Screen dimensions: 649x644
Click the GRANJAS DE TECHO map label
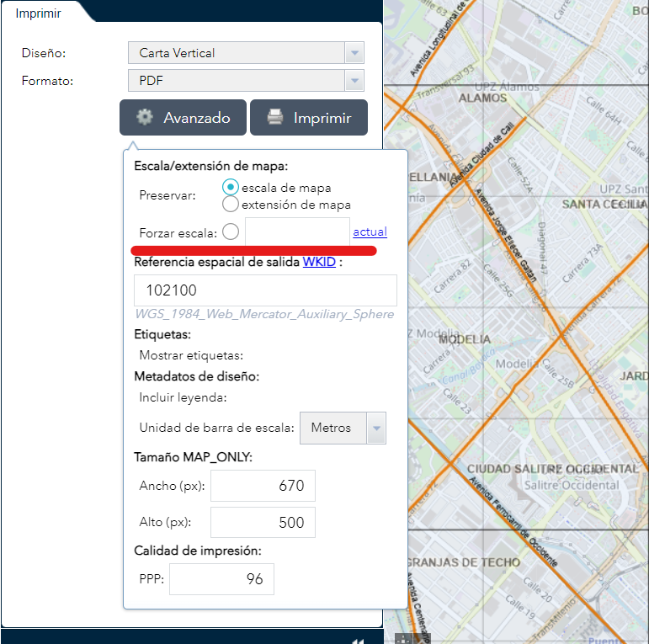pos(464,562)
